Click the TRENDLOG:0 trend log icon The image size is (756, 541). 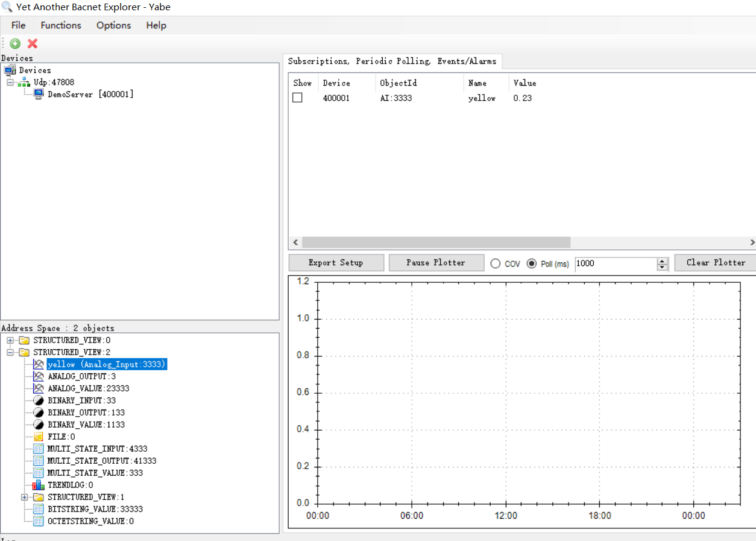[38, 484]
